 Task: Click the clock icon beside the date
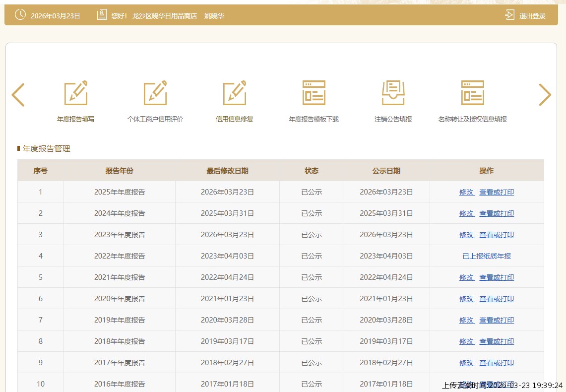[x=20, y=15]
